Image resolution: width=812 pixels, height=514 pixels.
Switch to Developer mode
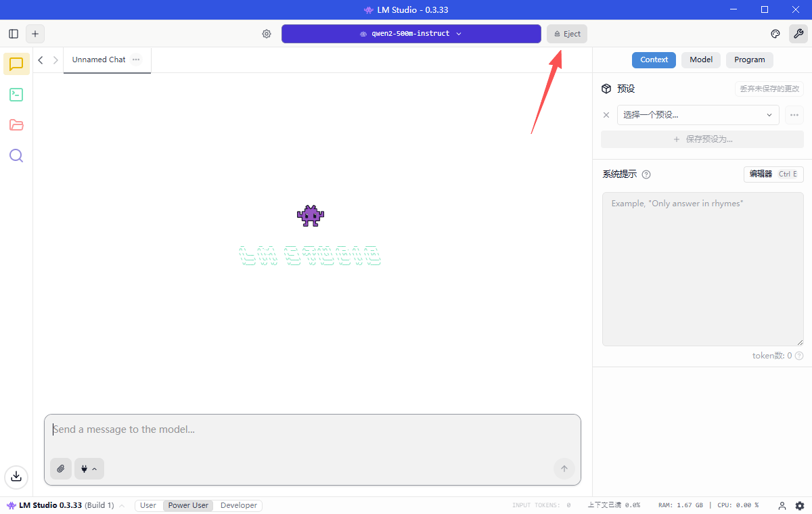pyautogui.click(x=239, y=505)
